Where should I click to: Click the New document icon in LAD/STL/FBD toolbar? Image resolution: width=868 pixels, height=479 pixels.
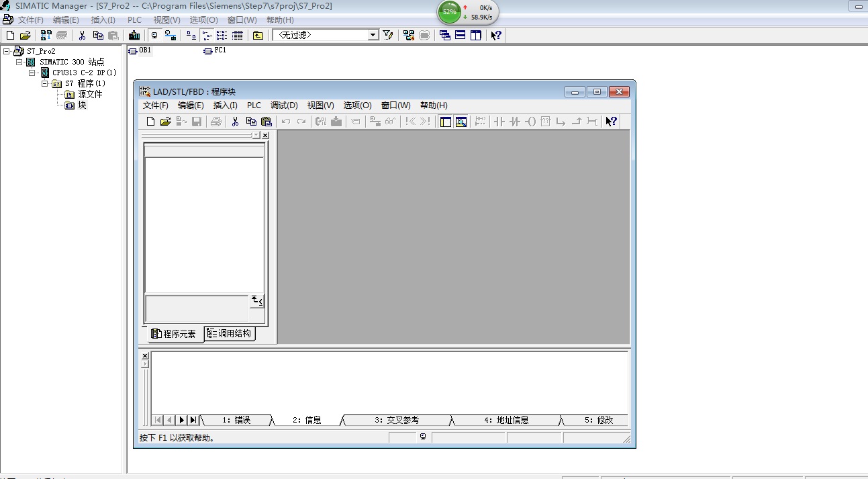(150, 122)
